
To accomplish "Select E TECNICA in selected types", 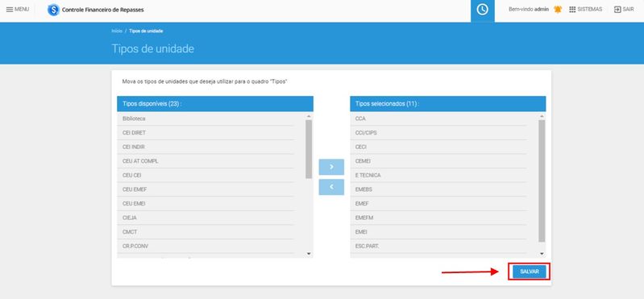I will click(438, 176).
